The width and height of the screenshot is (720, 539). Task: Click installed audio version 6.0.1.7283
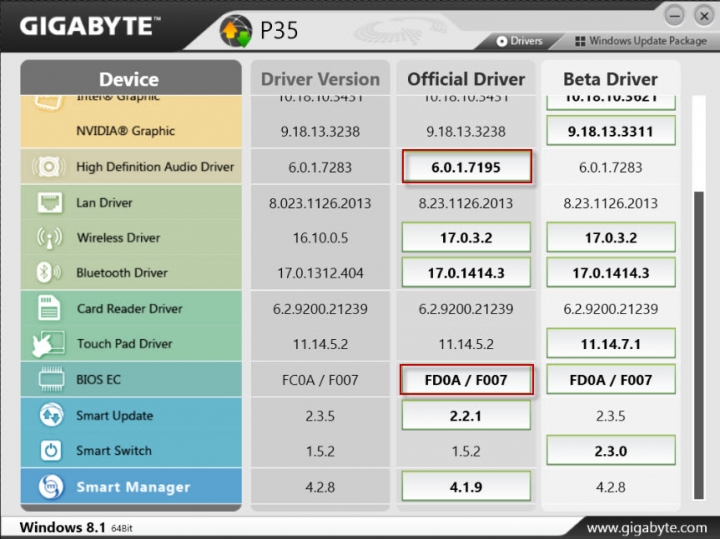(x=320, y=167)
